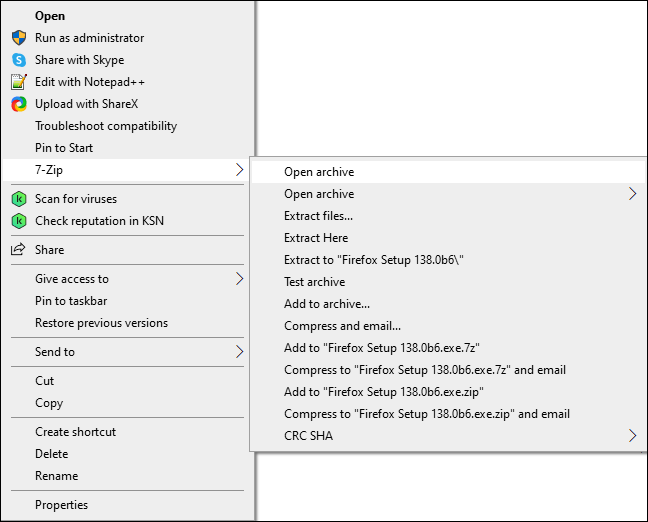Click the Share arrow icon
The image size is (648, 522).
[x=18, y=250]
